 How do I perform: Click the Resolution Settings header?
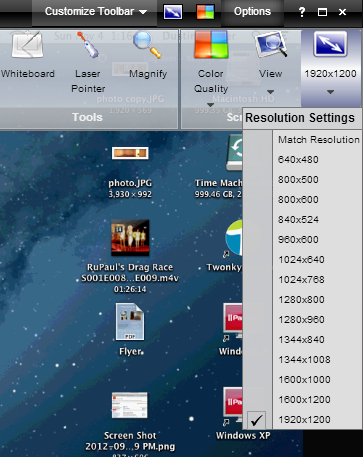(x=300, y=118)
